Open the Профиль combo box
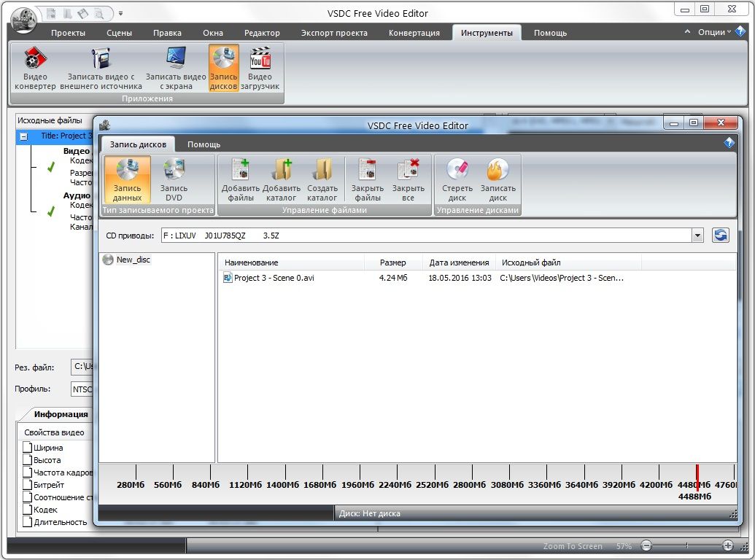The width and height of the screenshot is (755, 560). tap(82, 389)
